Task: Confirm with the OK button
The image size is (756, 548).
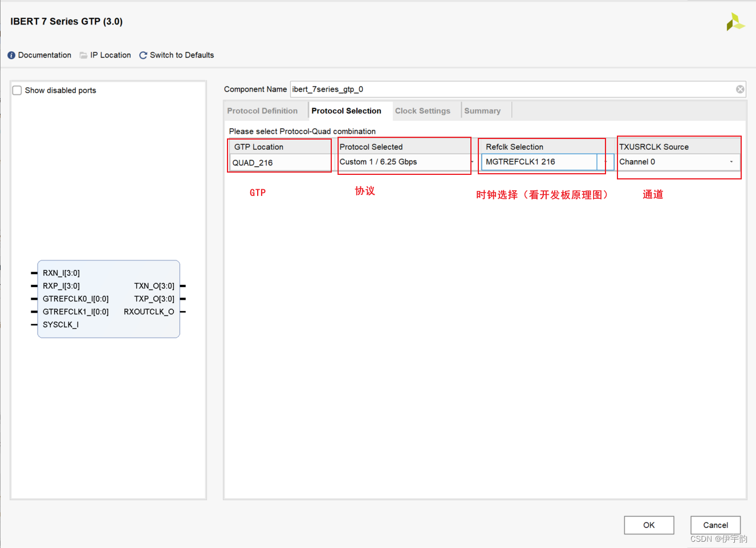Action: coord(649,525)
